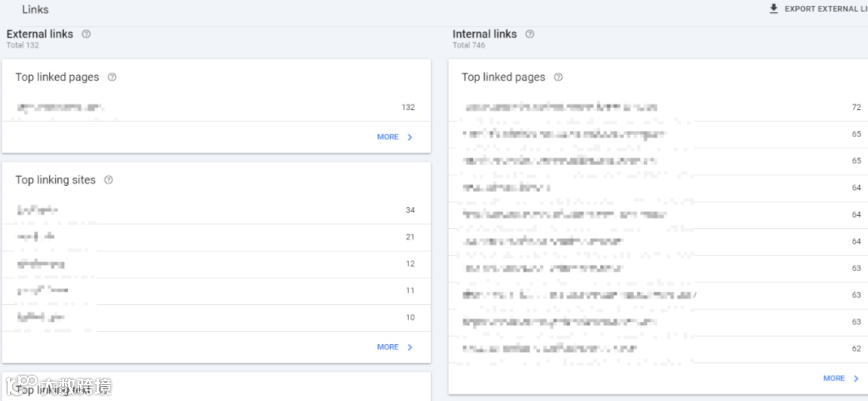Open the internal linked page with 72 links
868x401 pixels.
[x=561, y=107]
